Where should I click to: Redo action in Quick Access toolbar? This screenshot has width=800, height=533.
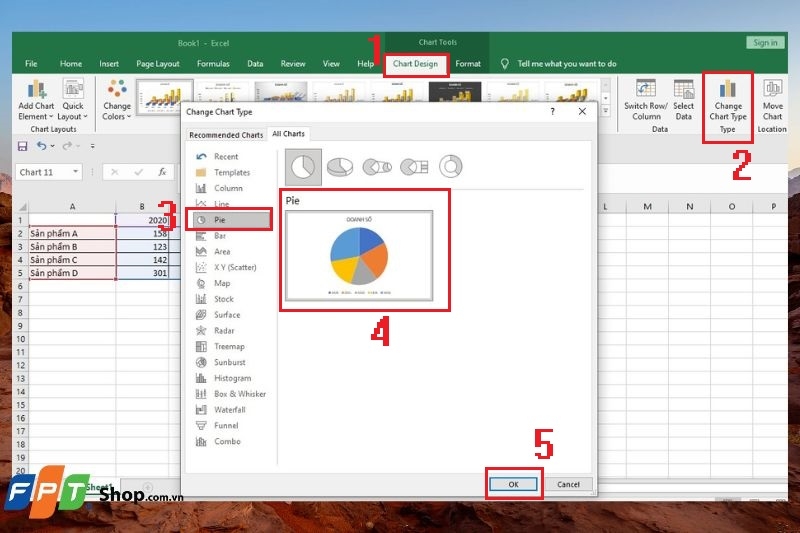[x=67, y=146]
